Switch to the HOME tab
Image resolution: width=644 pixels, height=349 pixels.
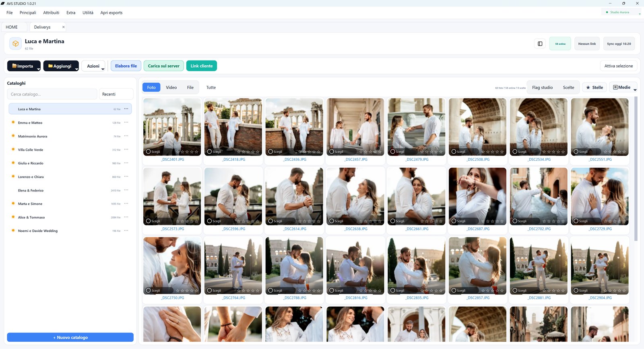14,27
